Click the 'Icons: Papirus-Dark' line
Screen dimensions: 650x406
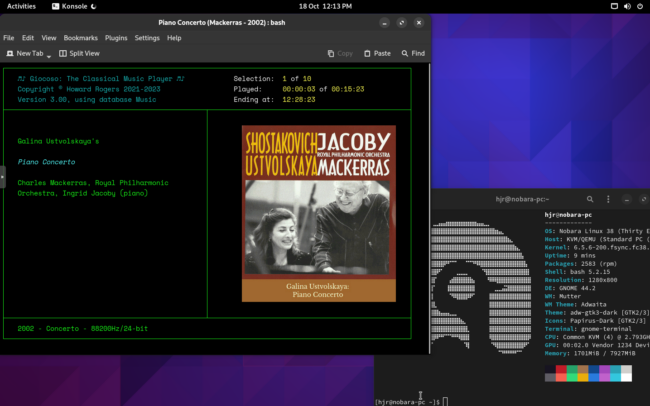tap(595, 321)
